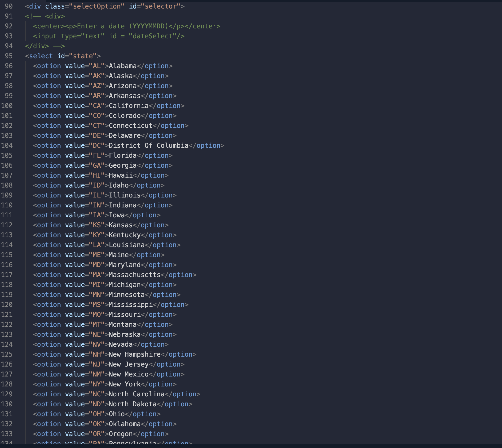502x448 pixels.
Task: Place cursor on the "CA" value string
Action: click(97, 106)
